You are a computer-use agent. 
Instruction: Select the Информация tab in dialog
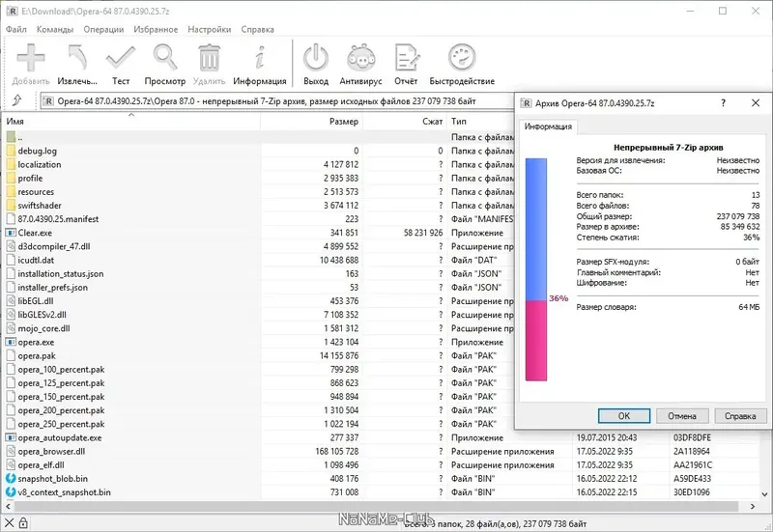point(548,126)
